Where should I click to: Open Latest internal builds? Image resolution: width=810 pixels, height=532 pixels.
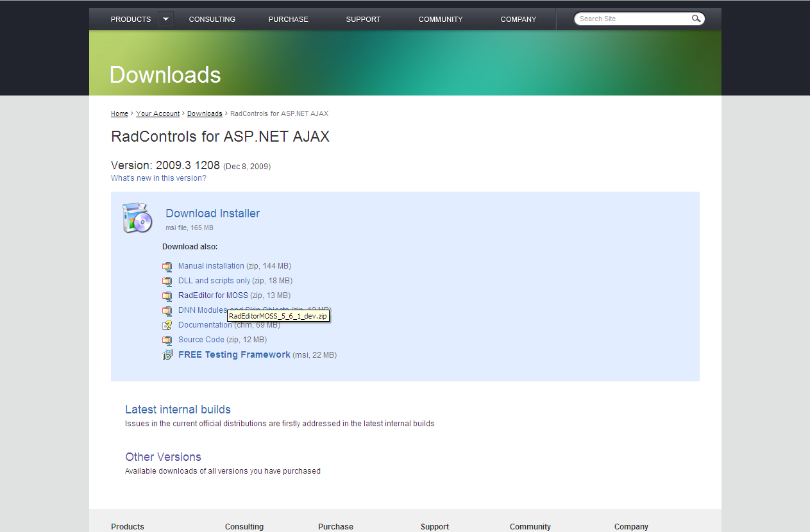178,410
